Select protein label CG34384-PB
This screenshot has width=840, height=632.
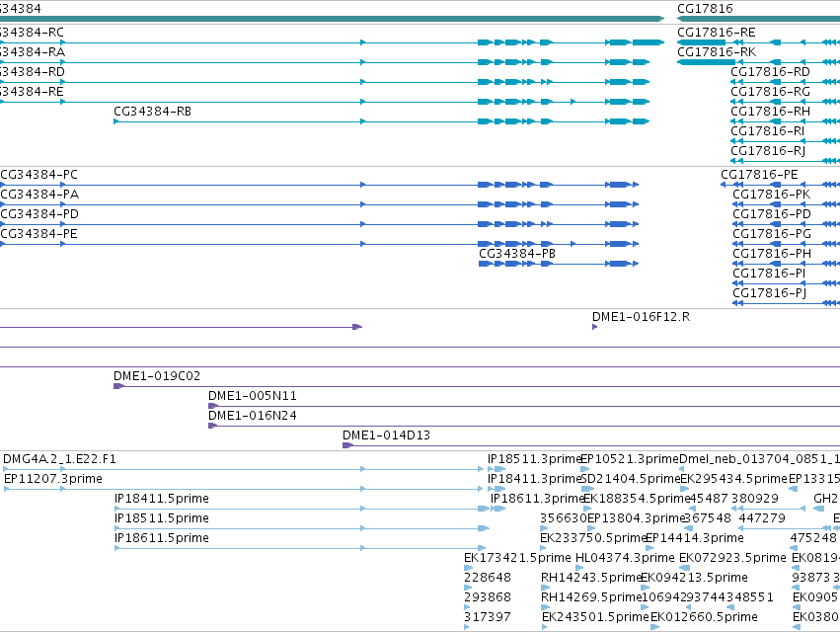517,254
